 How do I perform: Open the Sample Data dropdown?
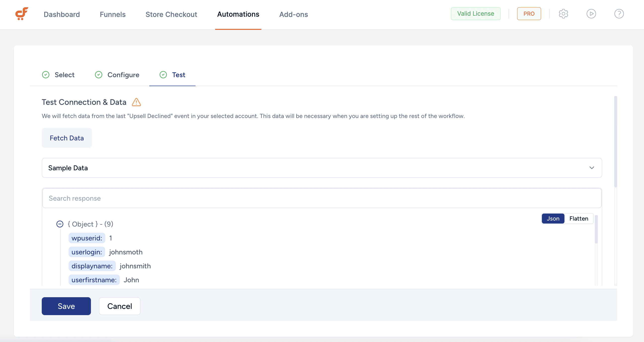[x=322, y=168]
